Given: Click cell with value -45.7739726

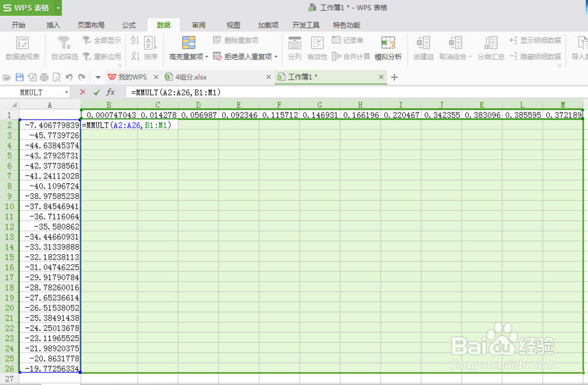Looking at the screenshot, I should coord(50,135).
